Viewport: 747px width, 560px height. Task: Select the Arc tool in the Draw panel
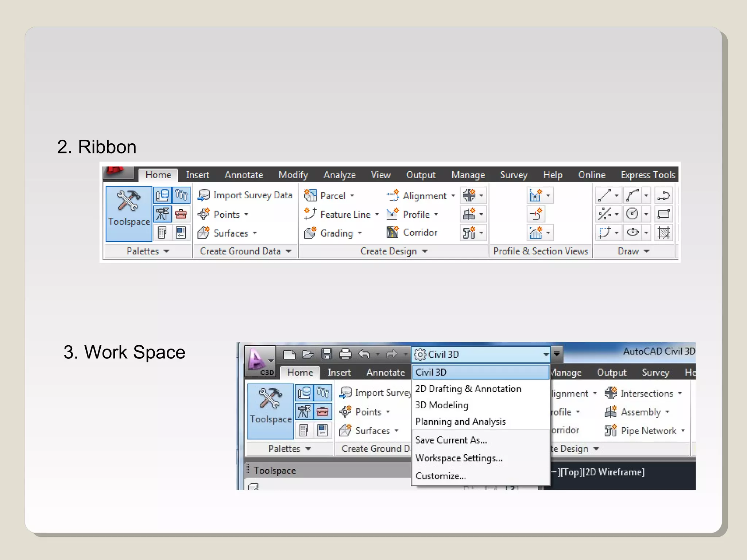pyautogui.click(x=633, y=195)
